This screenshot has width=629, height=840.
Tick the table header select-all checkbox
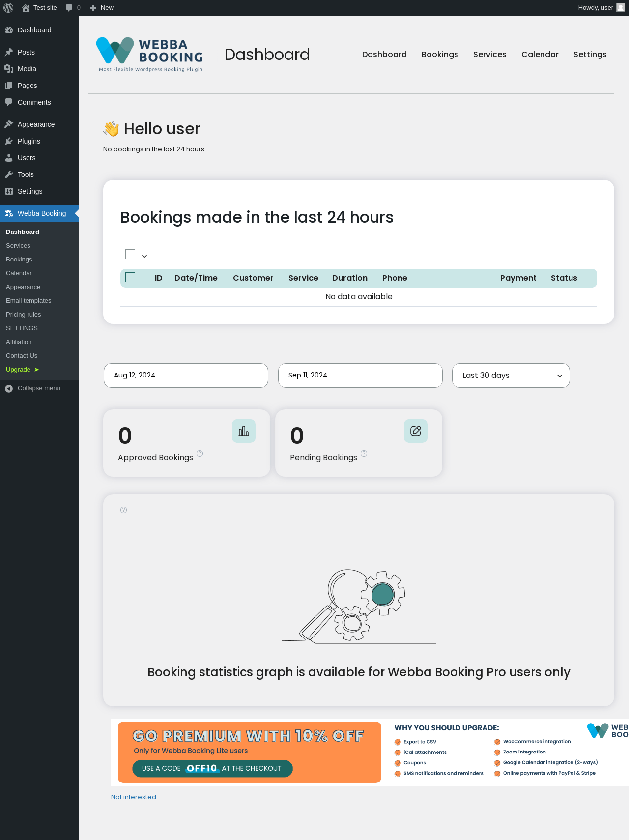coord(130,277)
